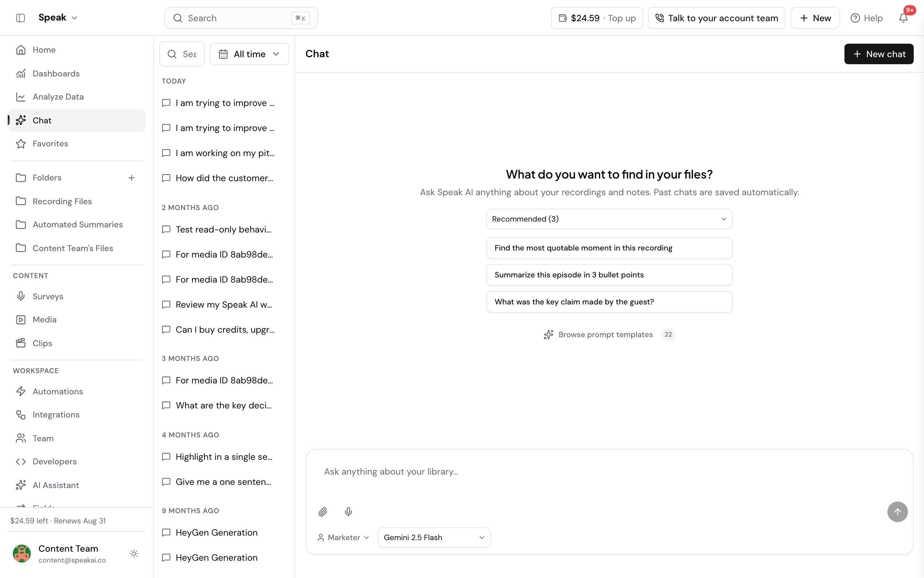924x578 pixels.
Task: Attach a file with paperclip icon
Action: 323,512
